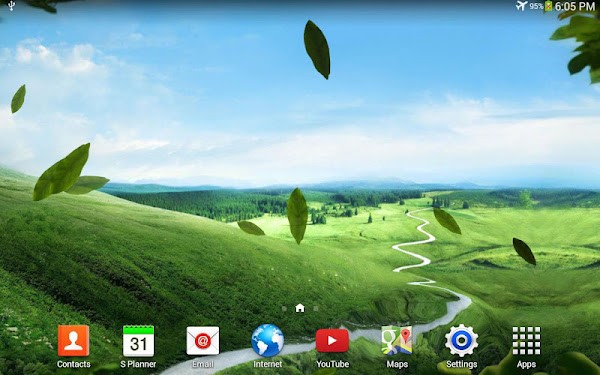Switch to the right home screen page dot
The image size is (600, 375).
316,308
